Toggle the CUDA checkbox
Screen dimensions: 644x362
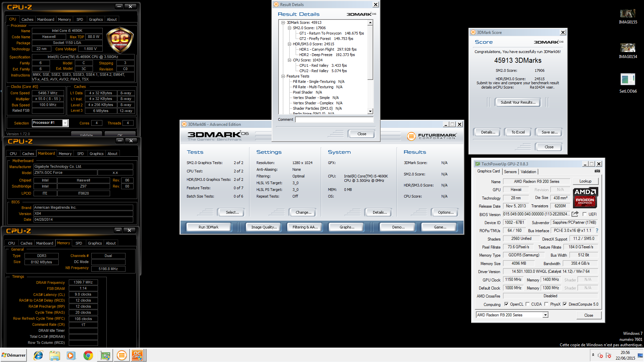tap(527, 304)
